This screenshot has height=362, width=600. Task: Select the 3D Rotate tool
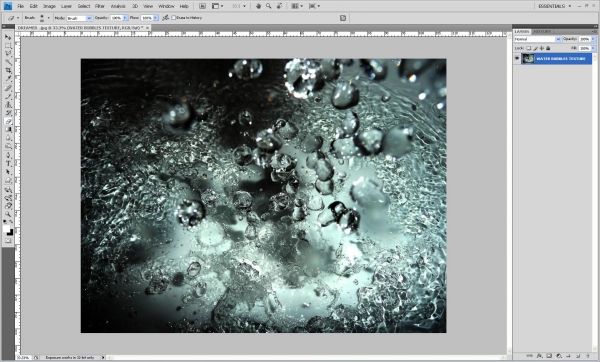8,190
